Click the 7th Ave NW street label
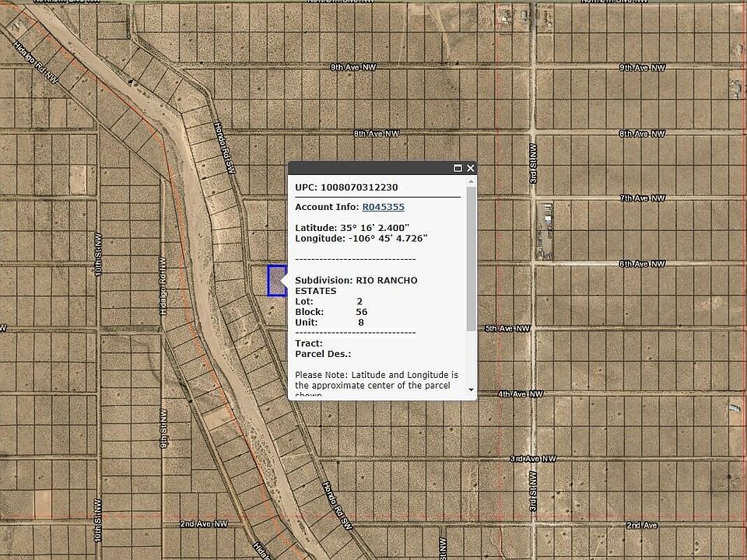This screenshot has height=560, width=747. (x=642, y=198)
